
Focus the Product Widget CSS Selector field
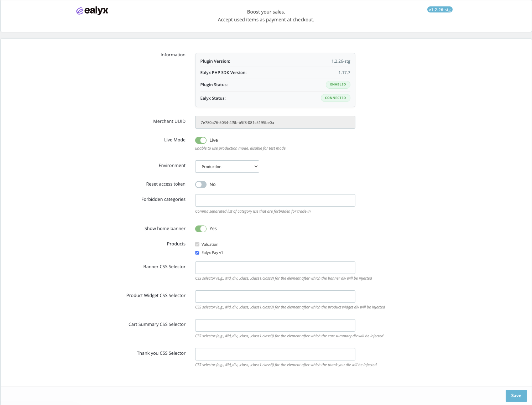click(275, 296)
